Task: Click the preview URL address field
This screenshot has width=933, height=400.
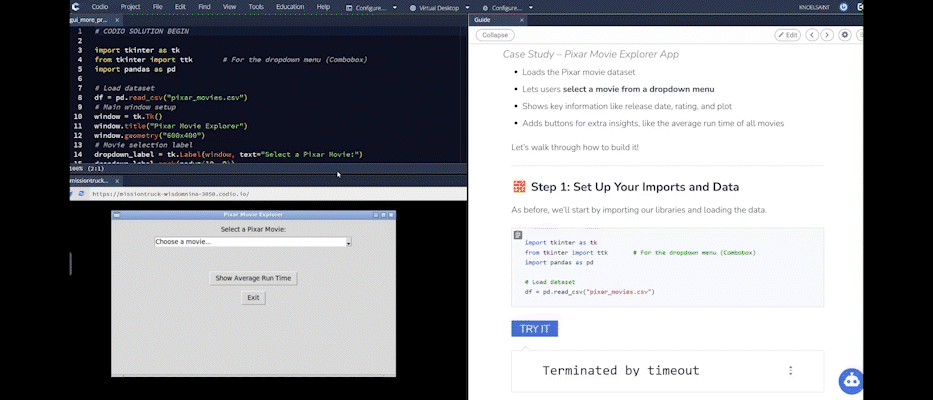Action: tap(277, 194)
